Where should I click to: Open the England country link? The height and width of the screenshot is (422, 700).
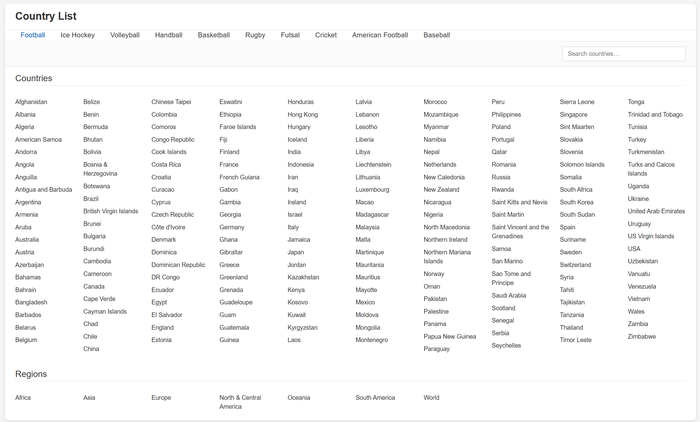tap(163, 327)
